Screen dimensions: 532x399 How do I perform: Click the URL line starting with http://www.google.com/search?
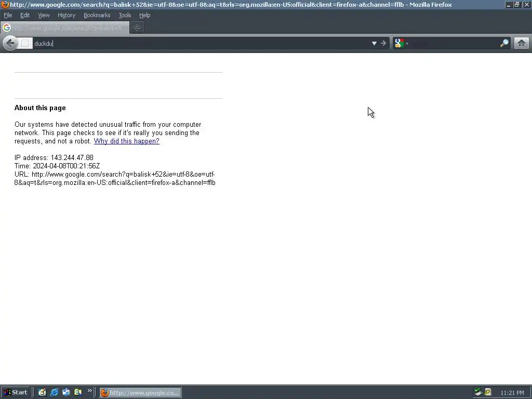click(115, 179)
